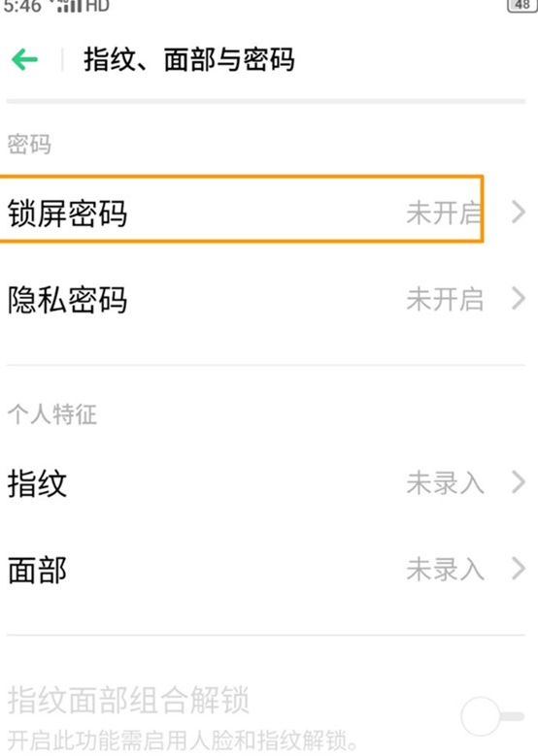The image size is (538, 756).
Task: Expand chevron next to 面部
Action: click(519, 569)
